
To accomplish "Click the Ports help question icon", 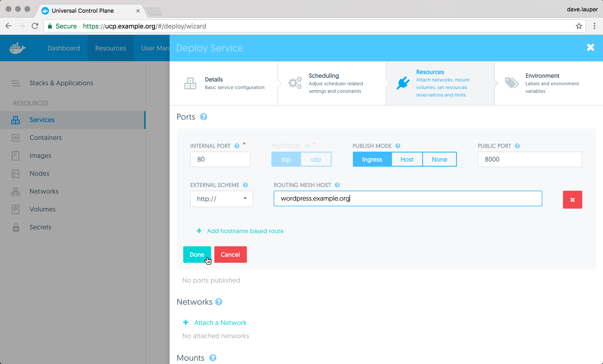I will [203, 117].
